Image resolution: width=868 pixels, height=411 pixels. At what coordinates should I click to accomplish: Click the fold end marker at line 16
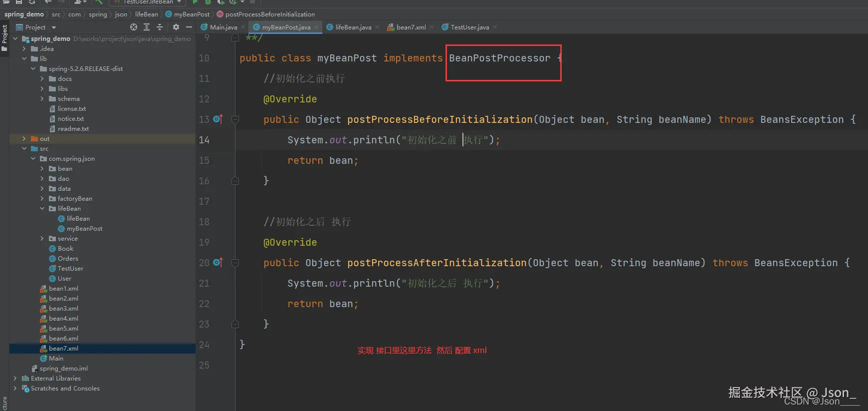click(235, 181)
